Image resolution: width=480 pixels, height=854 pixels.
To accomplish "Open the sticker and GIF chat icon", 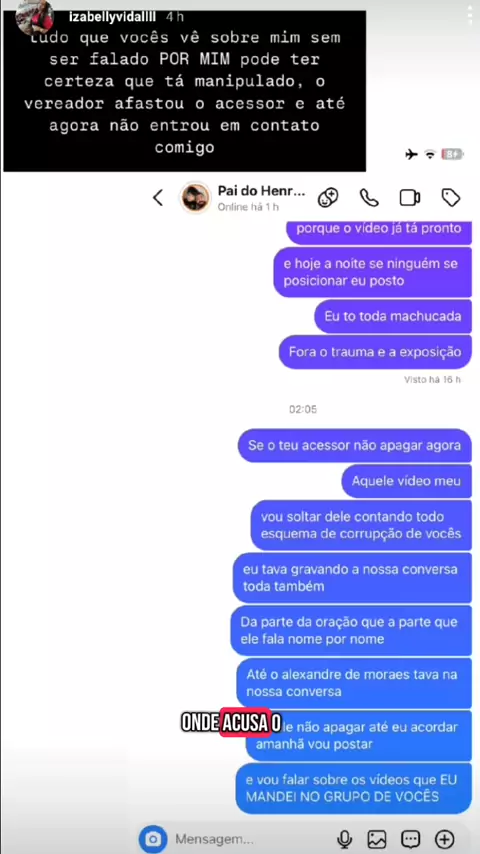I will click(x=410, y=839).
